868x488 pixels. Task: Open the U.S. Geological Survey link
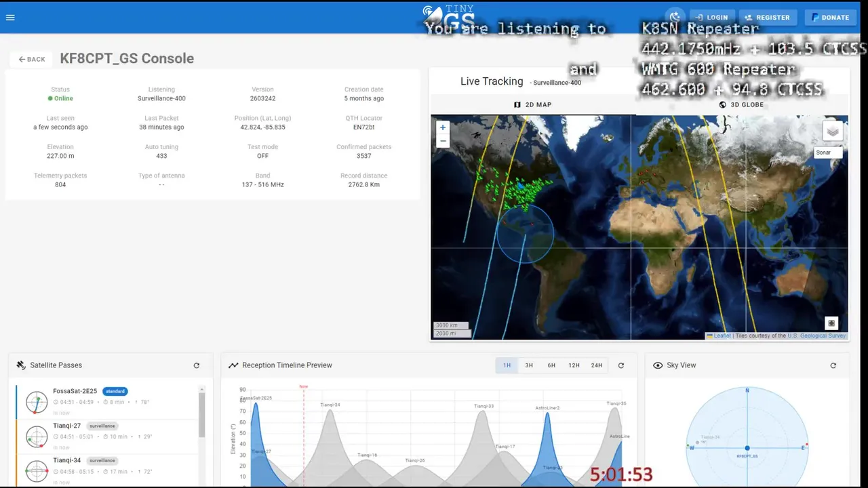click(816, 335)
